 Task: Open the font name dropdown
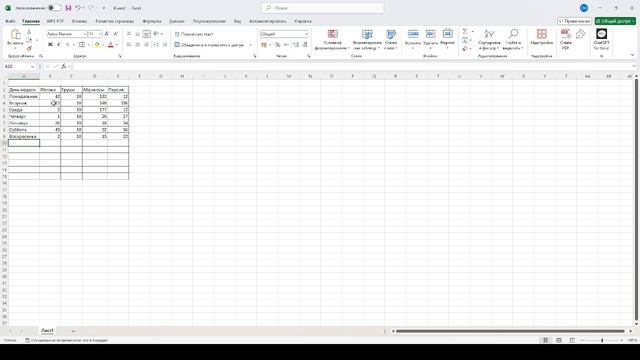[85, 34]
